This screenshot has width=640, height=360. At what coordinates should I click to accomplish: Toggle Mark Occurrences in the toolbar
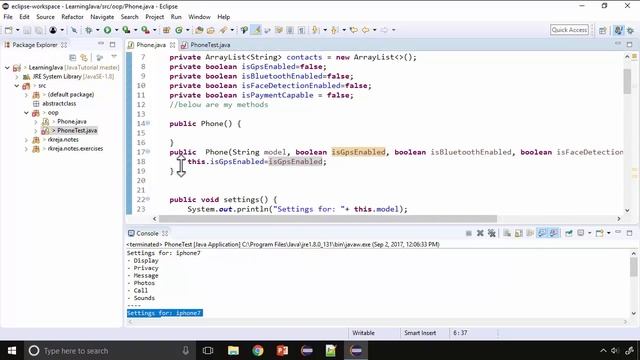coord(256,30)
